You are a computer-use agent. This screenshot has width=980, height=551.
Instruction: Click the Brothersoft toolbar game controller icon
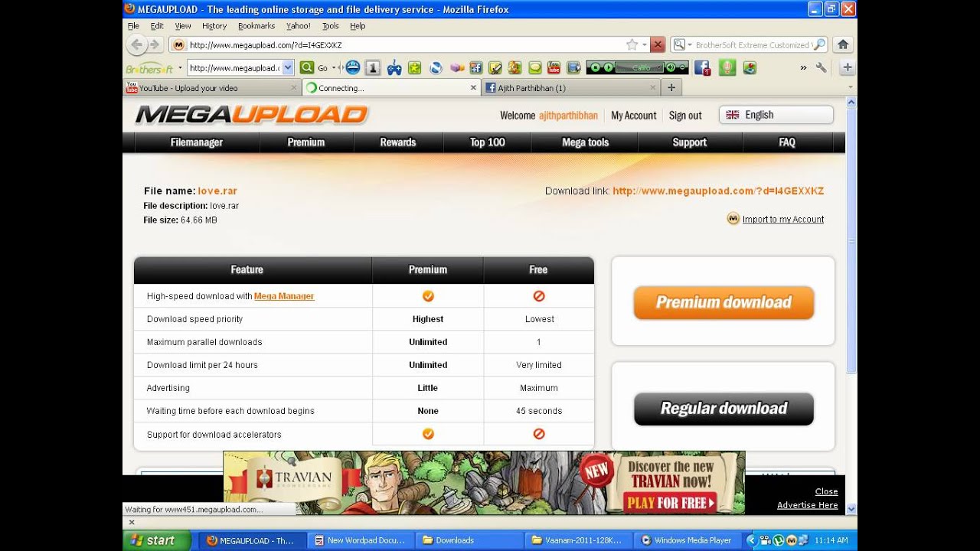[x=394, y=67]
